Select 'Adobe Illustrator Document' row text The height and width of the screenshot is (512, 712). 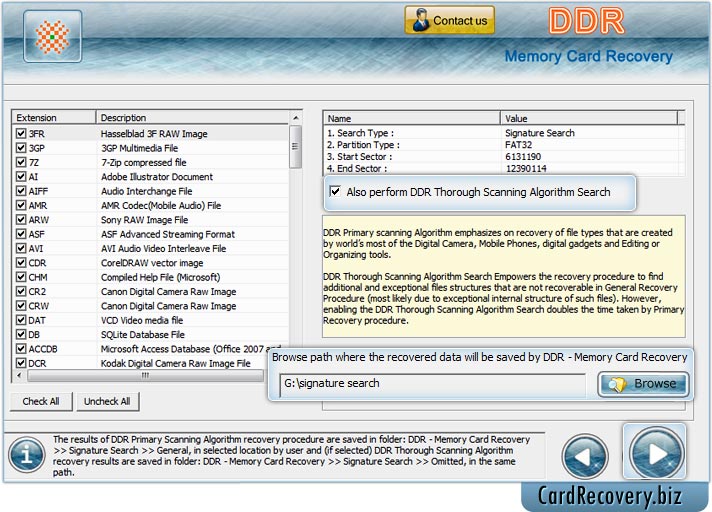click(x=157, y=177)
